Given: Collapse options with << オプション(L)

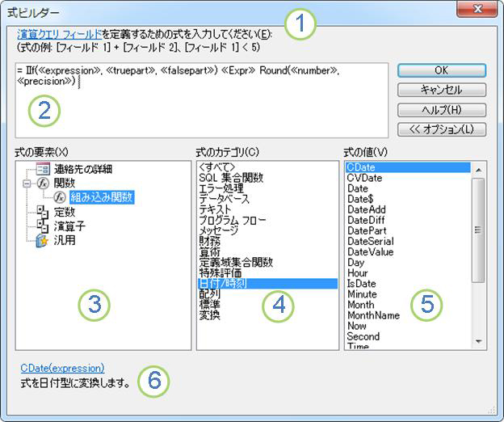Looking at the screenshot, I should [x=442, y=129].
